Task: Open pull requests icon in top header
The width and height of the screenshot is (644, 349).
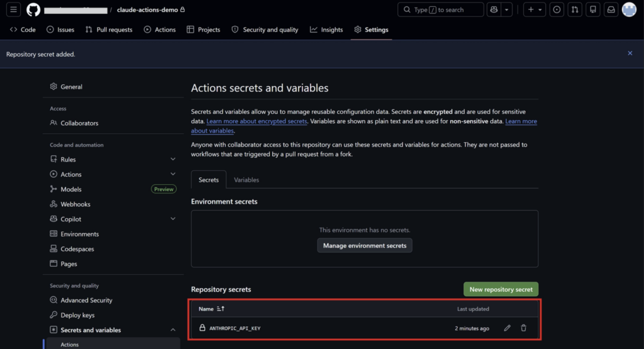Action: click(575, 9)
